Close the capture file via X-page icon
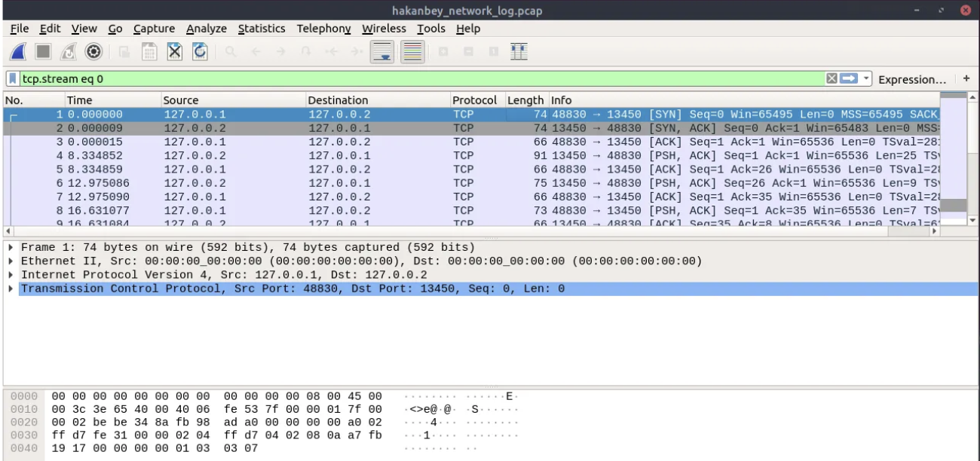980x461 pixels. (173, 53)
